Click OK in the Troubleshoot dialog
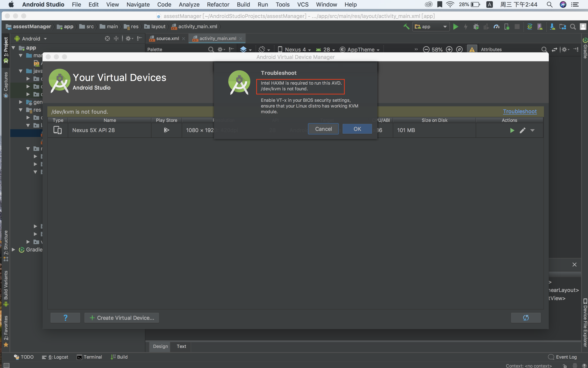The width and height of the screenshot is (588, 368). tap(357, 129)
